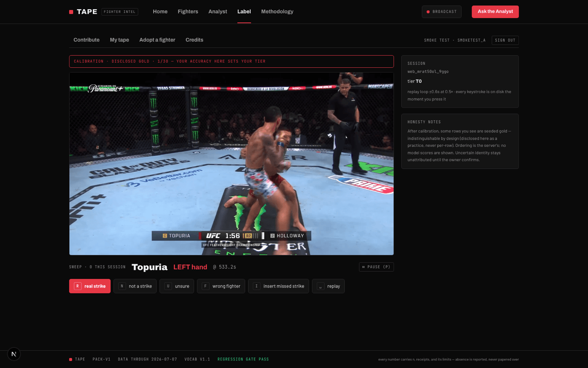This screenshot has height=368, width=588.
Task: Mark as not a strike
Action: tap(135, 286)
